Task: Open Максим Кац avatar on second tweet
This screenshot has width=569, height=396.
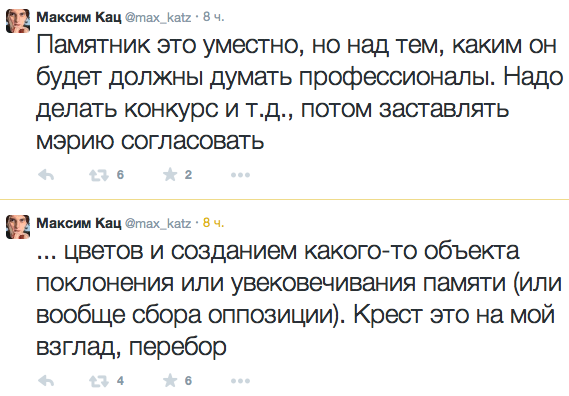Action: (x=18, y=227)
